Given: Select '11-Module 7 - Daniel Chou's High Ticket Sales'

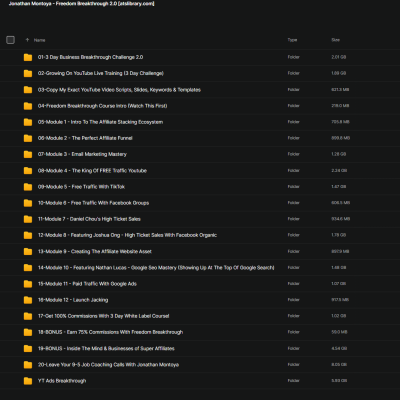Looking at the screenshot, I should [89, 219].
